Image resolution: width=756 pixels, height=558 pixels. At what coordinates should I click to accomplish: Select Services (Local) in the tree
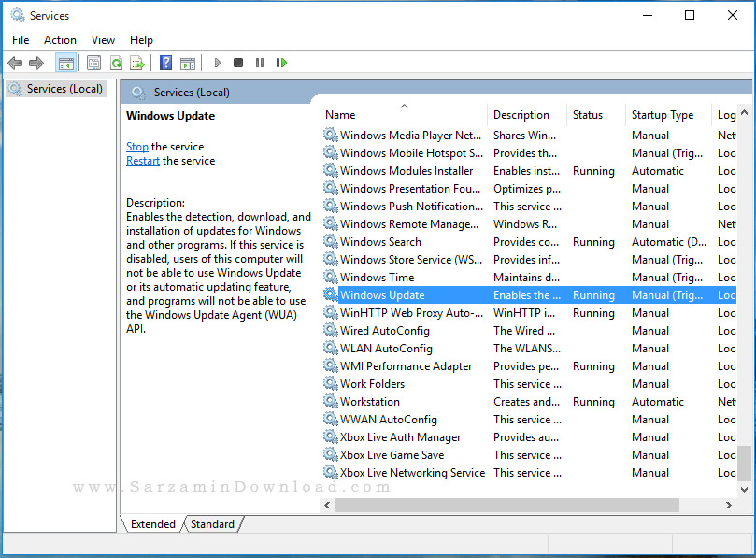[55, 89]
